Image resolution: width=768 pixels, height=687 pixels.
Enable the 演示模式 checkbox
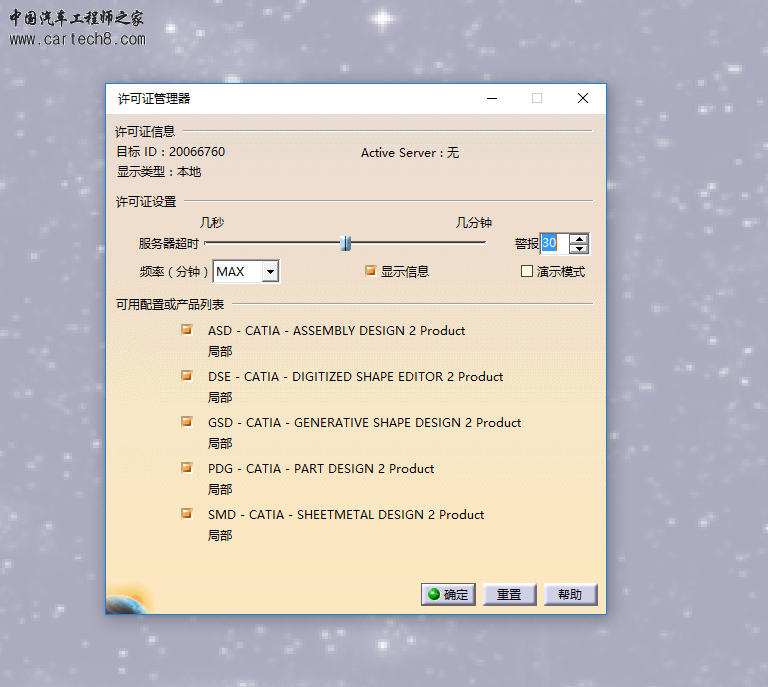coord(527,271)
